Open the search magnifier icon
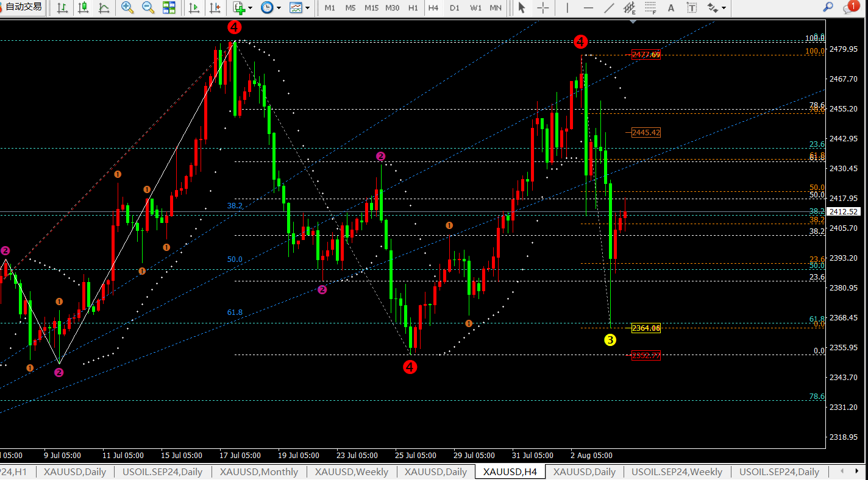The image size is (868, 480). point(828,7)
